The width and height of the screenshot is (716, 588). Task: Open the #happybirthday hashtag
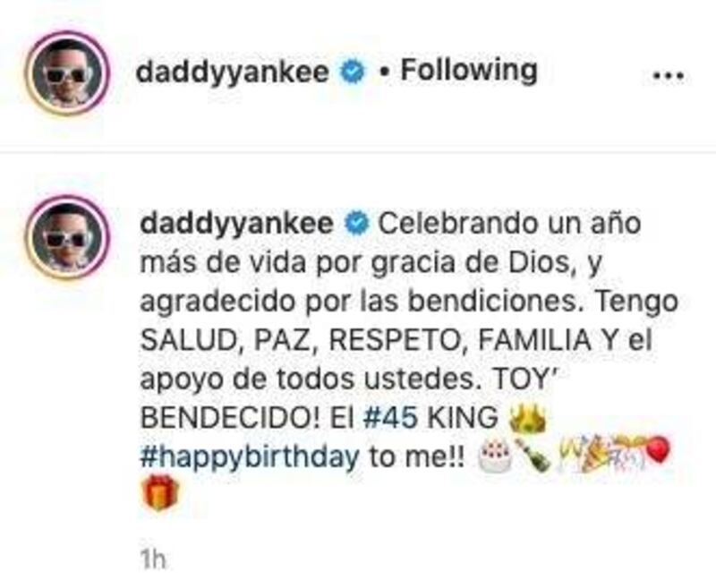pos(250,458)
